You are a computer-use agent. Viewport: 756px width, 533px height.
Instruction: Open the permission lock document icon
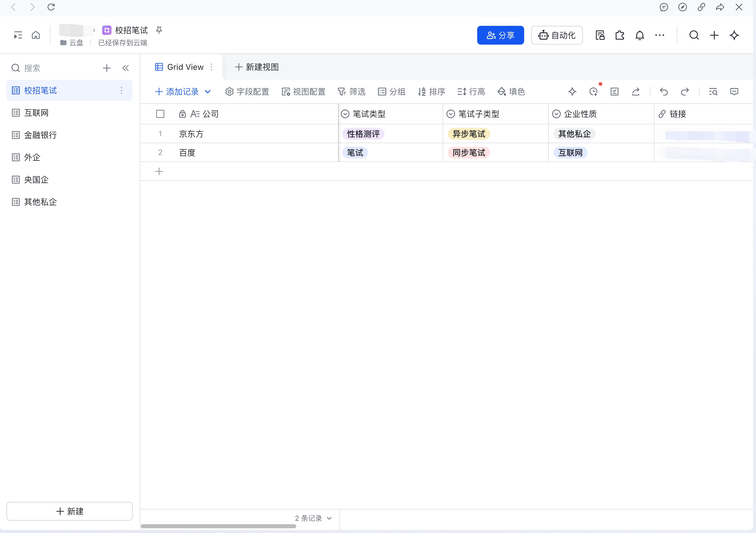tap(600, 35)
